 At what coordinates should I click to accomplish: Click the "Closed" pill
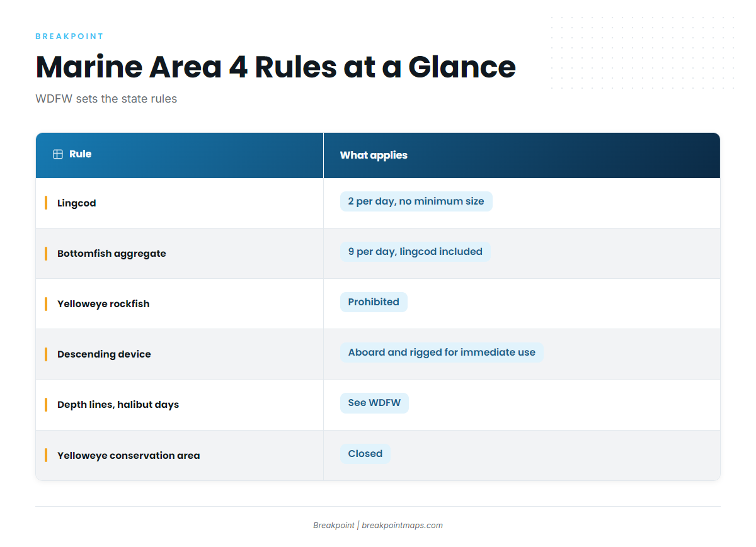click(x=365, y=454)
